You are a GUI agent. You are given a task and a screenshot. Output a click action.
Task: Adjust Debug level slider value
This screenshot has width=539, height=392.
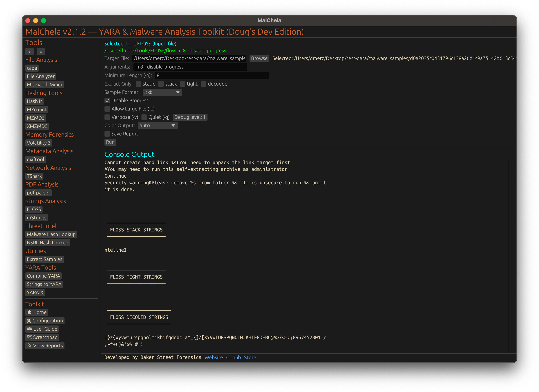[190, 117]
